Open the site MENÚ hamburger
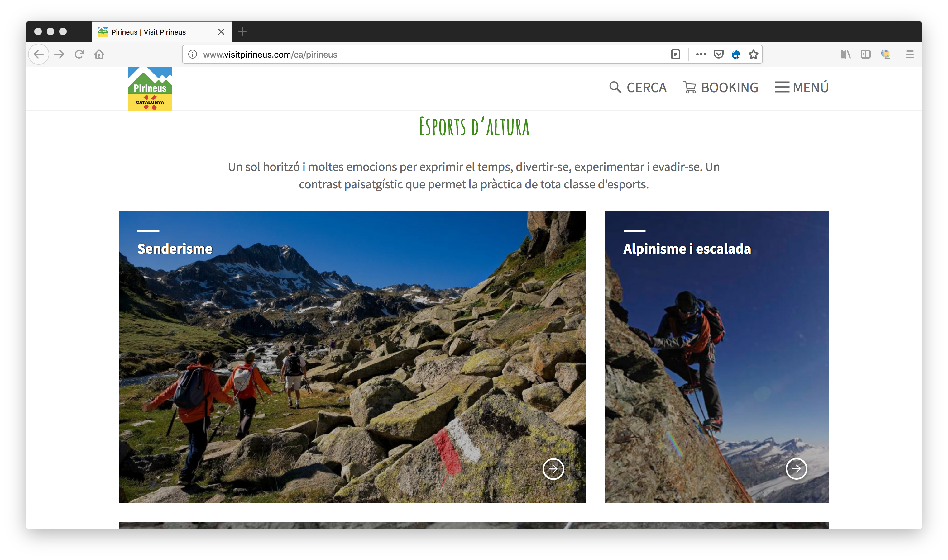Screen dimensions: 948x560 click(x=802, y=87)
